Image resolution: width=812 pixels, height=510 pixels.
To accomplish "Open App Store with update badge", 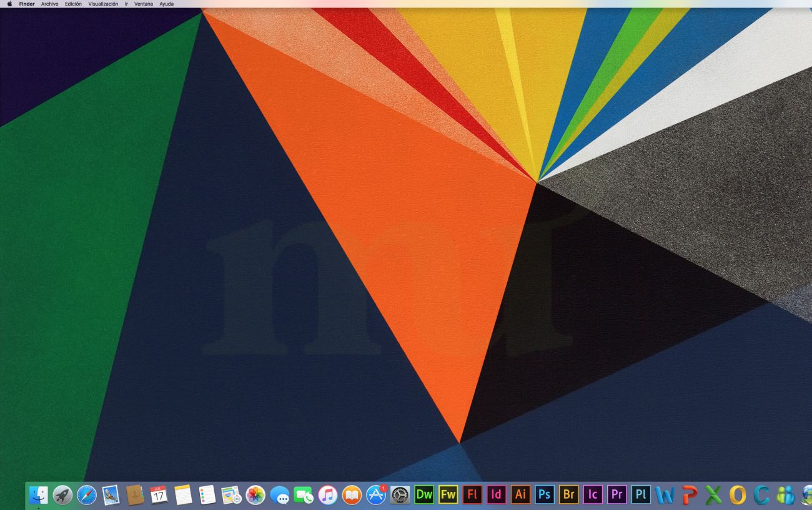I will [376, 495].
